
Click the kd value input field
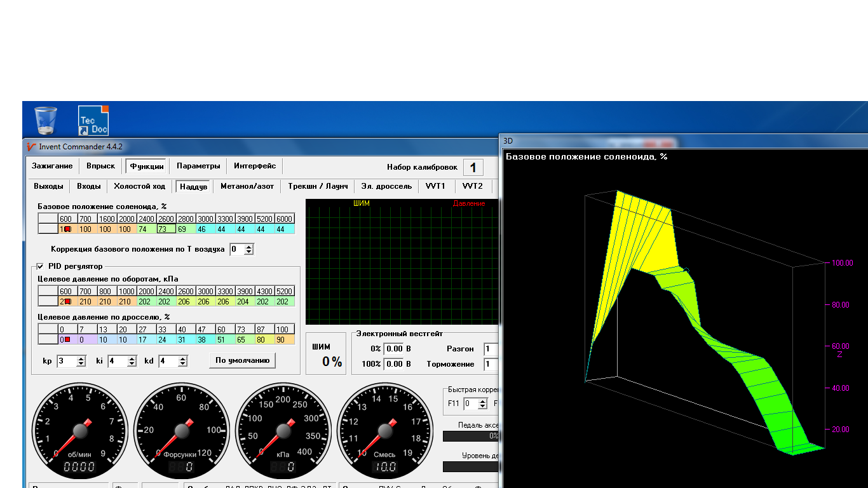167,361
